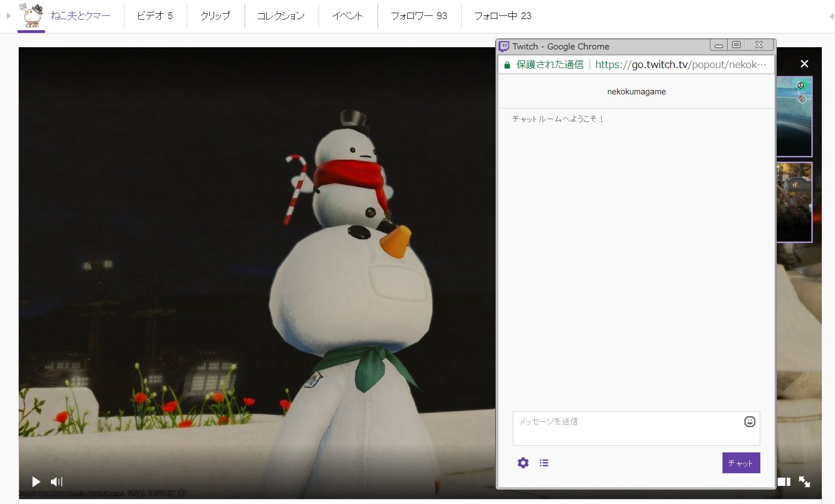Play the video
The height and width of the screenshot is (504, 835).
pyautogui.click(x=36, y=481)
